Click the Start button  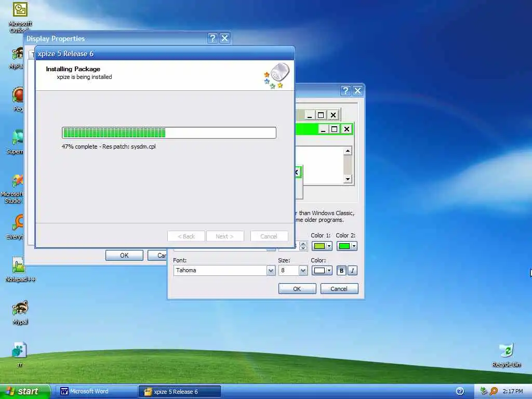[24, 391]
